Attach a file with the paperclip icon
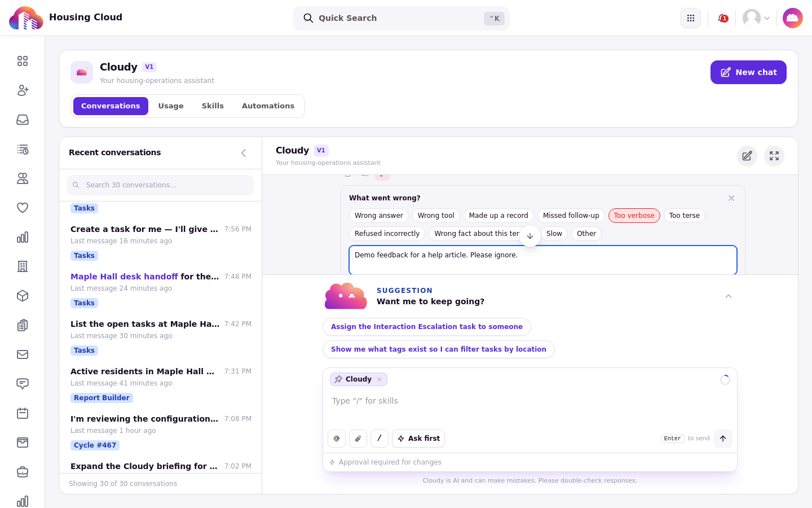 pyautogui.click(x=358, y=439)
